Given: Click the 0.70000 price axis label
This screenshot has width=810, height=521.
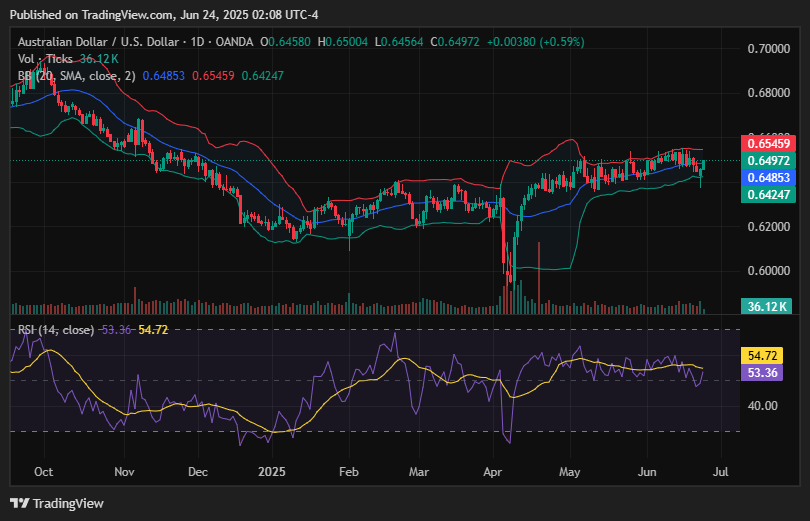Looking at the screenshot, I should coord(769,49).
